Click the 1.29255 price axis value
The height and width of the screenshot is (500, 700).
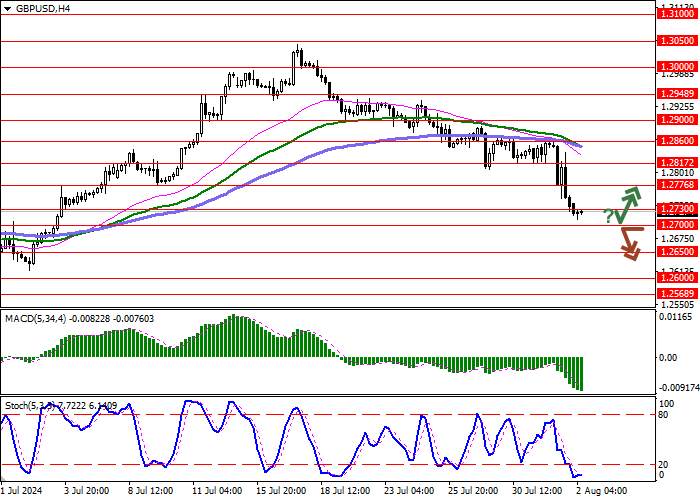(x=677, y=107)
